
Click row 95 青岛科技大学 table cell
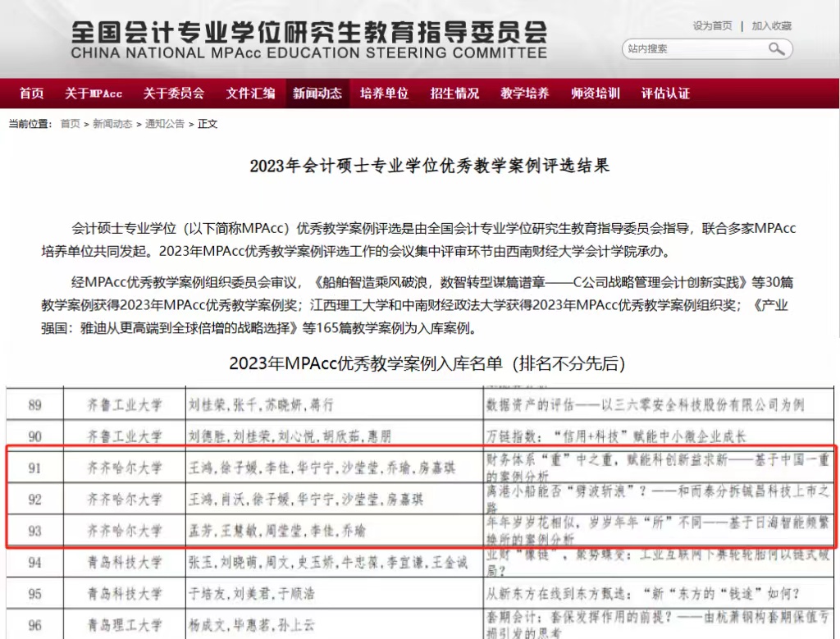point(124,594)
